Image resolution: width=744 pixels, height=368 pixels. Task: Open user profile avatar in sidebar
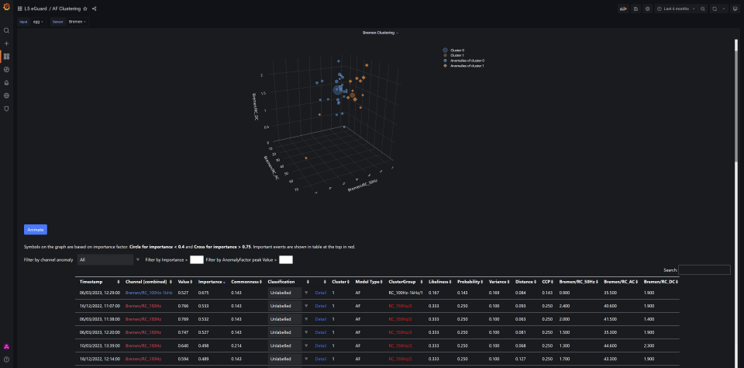[x=6, y=347]
